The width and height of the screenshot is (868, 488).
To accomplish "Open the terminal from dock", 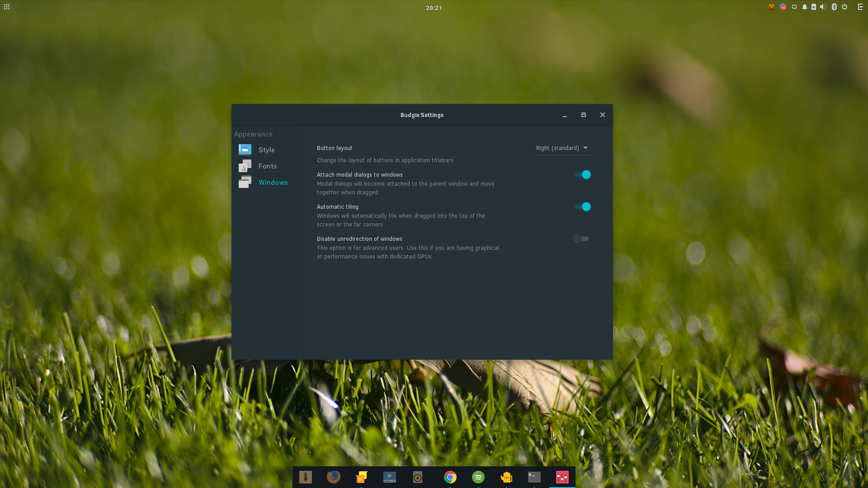I will click(x=534, y=477).
